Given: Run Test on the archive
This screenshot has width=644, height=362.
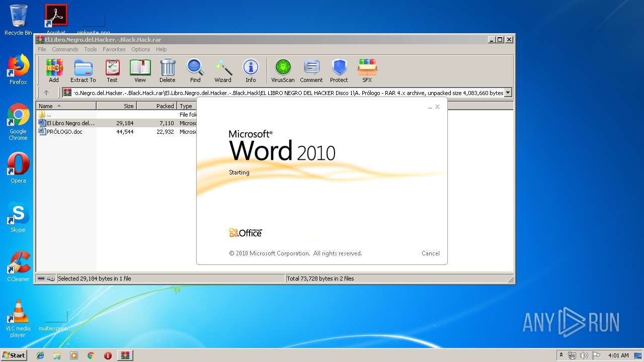Looking at the screenshot, I should [x=112, y=70].
